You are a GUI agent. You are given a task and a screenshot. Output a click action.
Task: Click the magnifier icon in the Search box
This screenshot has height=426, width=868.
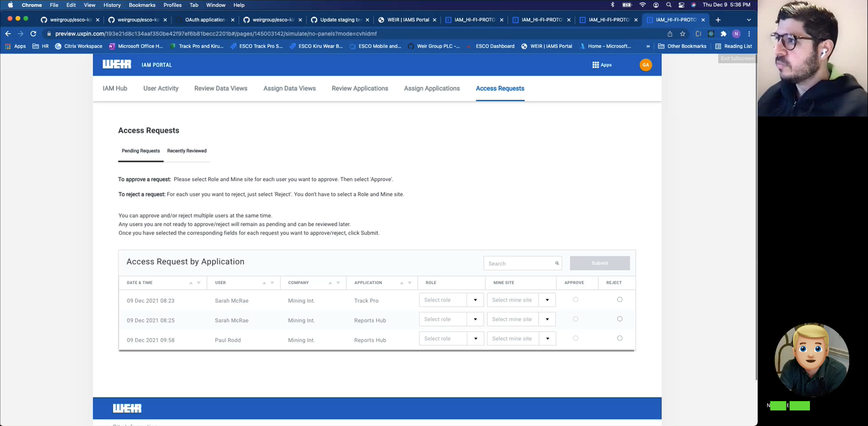(x=557, y=263)
